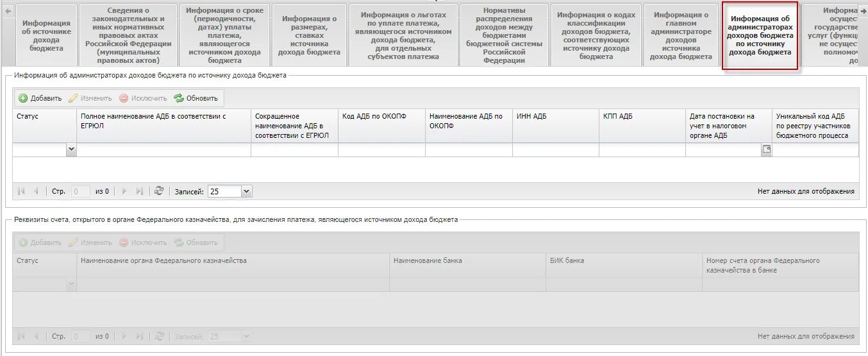Click the refresh icon in upper table pager
Image resolution: width=868 pixels, height=356 pixels.
[x=159, y=191]
